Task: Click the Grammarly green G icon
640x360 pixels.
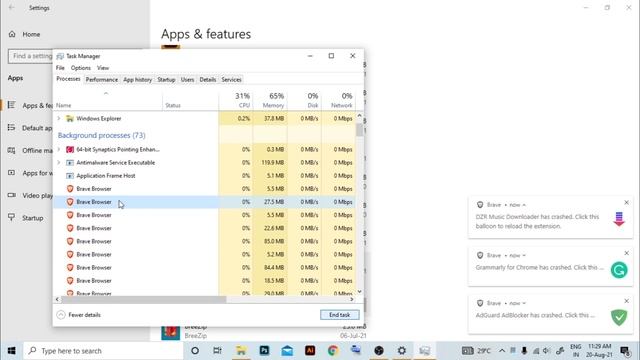Action: 619,270
